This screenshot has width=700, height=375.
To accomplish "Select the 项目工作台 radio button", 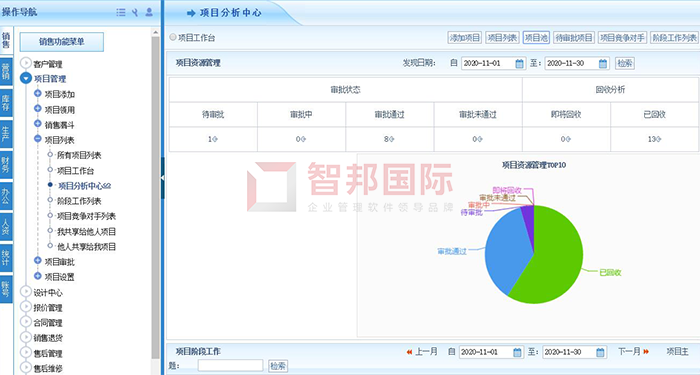I will click(173, 38).
